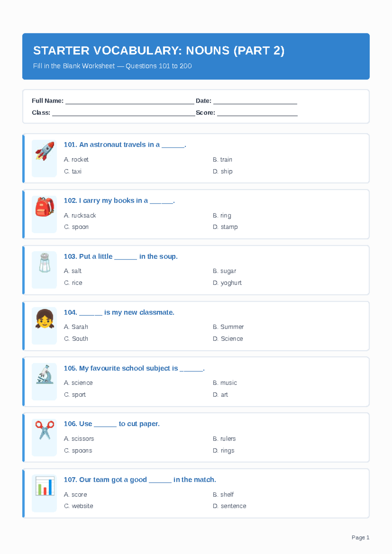The height and width of the screenshot is (554, 392).
Task: Click the worksheet title heading
Action: (x=159, y=51)
